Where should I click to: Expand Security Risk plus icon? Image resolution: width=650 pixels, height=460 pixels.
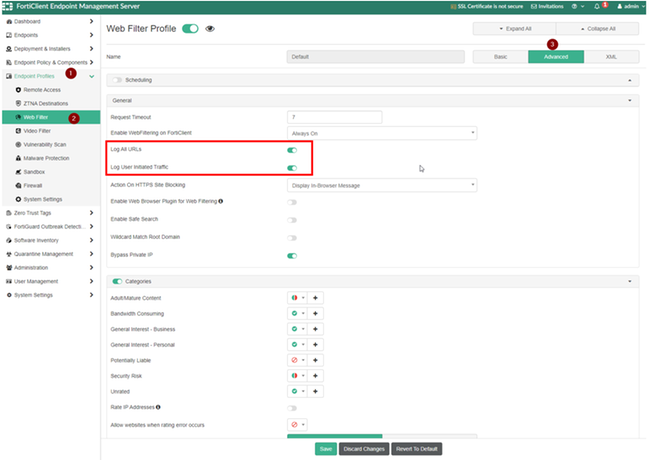point(315,376)
